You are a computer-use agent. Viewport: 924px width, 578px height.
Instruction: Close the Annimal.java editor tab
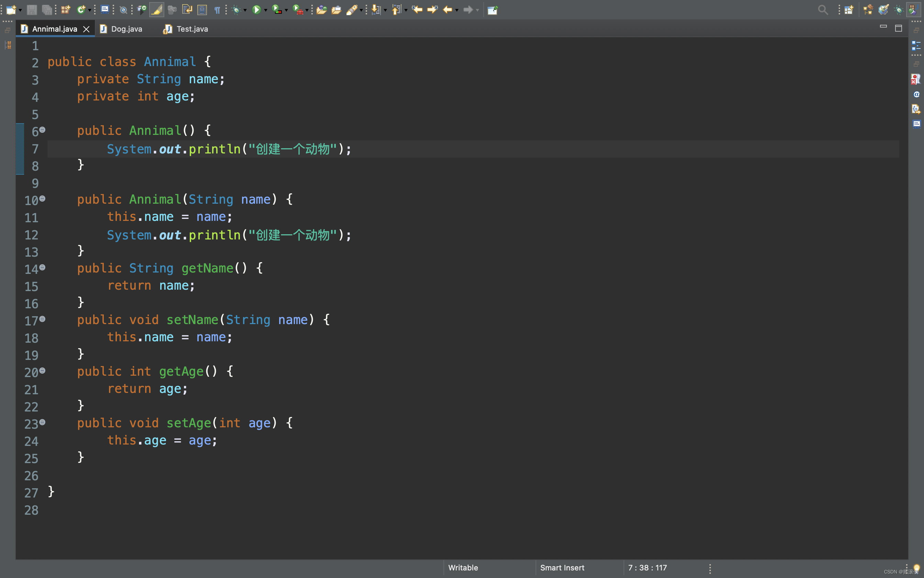tap(86, 29)
